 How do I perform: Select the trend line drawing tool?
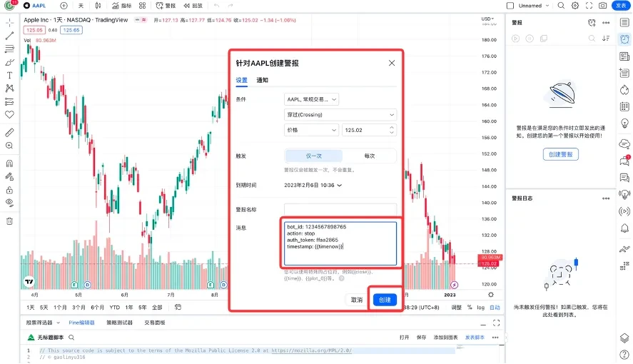(x=9, y=36)
